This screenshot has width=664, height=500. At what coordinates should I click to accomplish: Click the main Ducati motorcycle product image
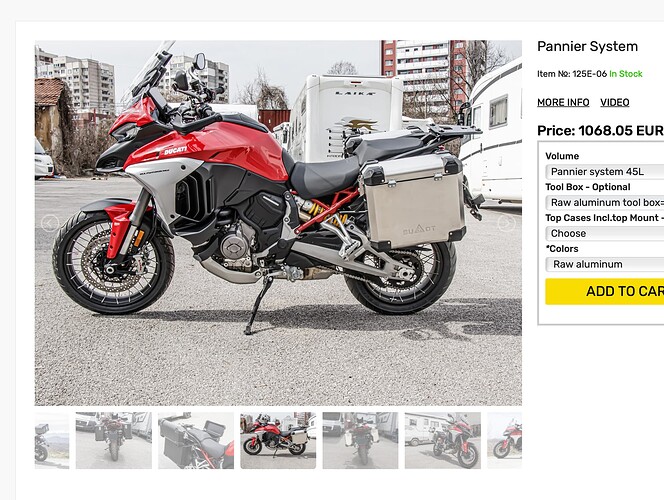coord(278,223)
